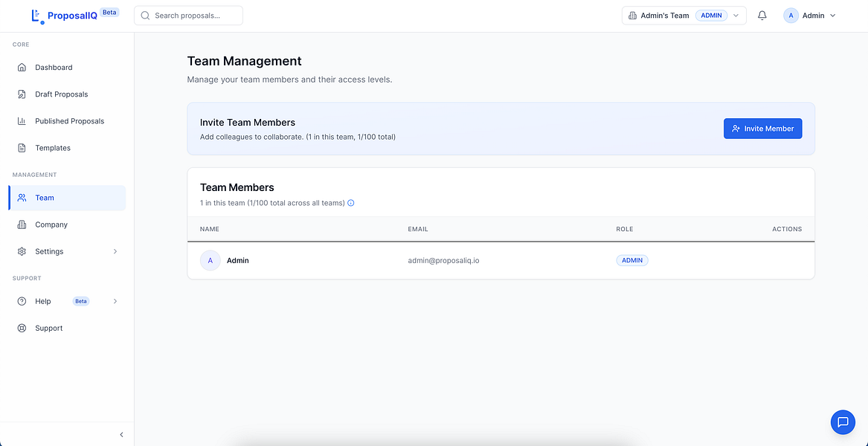The image size is (868, 446).
Task: Open the notifications bell
Action: click(x=762, y=16)
